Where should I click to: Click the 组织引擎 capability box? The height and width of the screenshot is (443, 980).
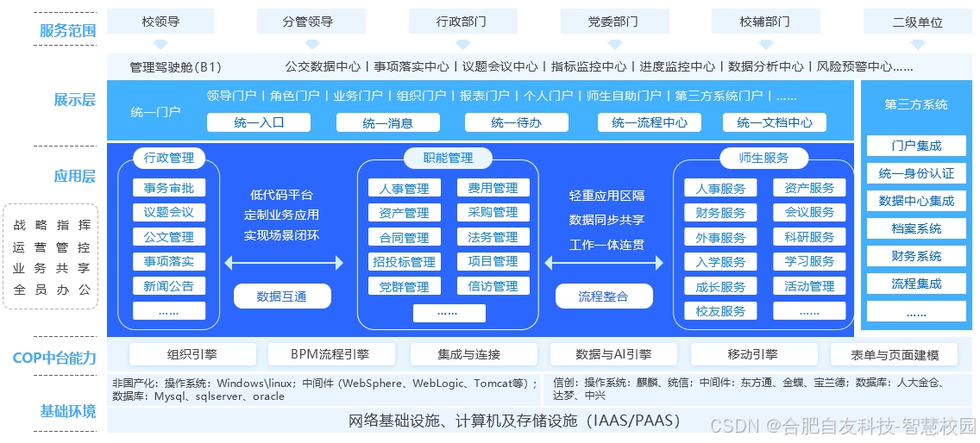click(192, 355)
